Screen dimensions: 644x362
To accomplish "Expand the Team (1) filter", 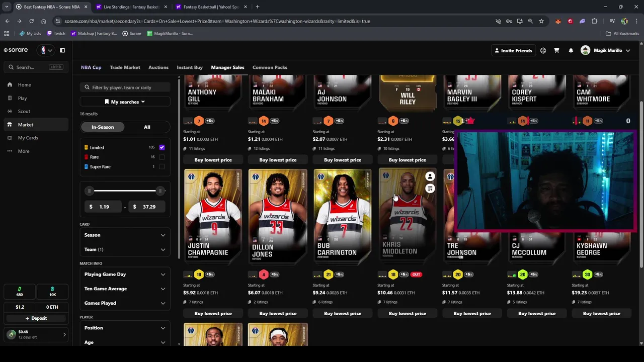I will coord(125,249).
